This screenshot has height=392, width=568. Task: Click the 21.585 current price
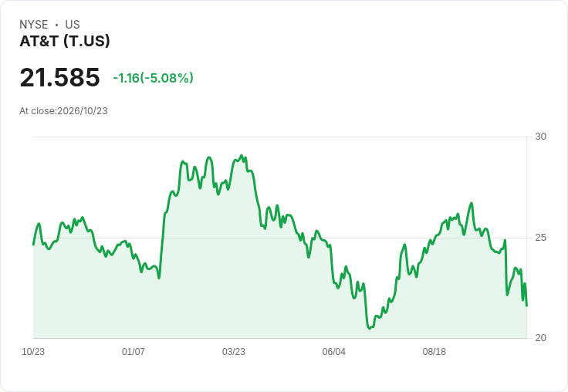click(x=59, y=77)
